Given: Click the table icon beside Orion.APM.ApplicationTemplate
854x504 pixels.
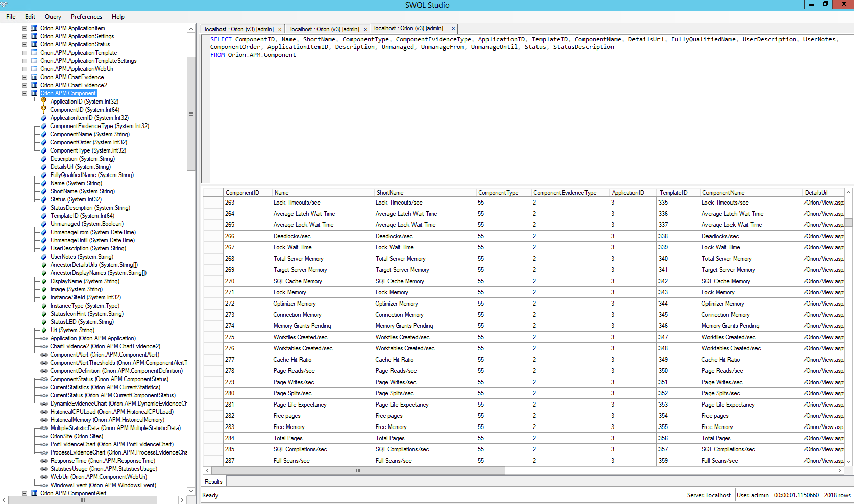Looking at the screenshot, I should pyautogui.click(x=34, y=53).
